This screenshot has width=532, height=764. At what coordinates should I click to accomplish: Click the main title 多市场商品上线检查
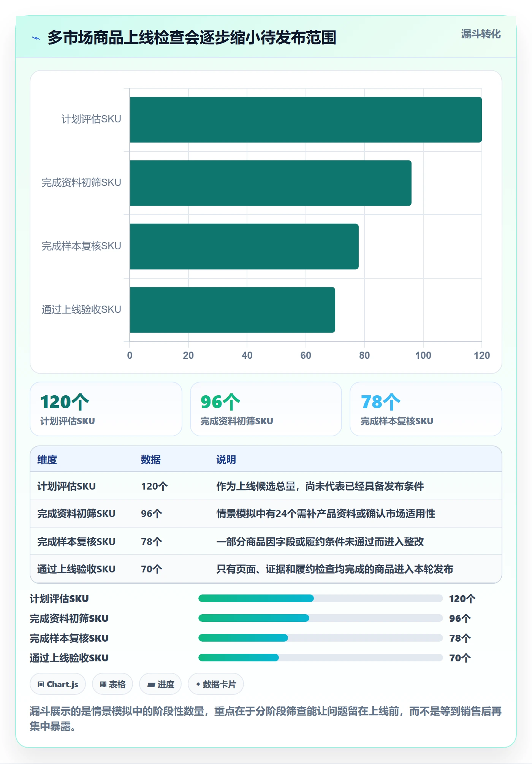192,38
